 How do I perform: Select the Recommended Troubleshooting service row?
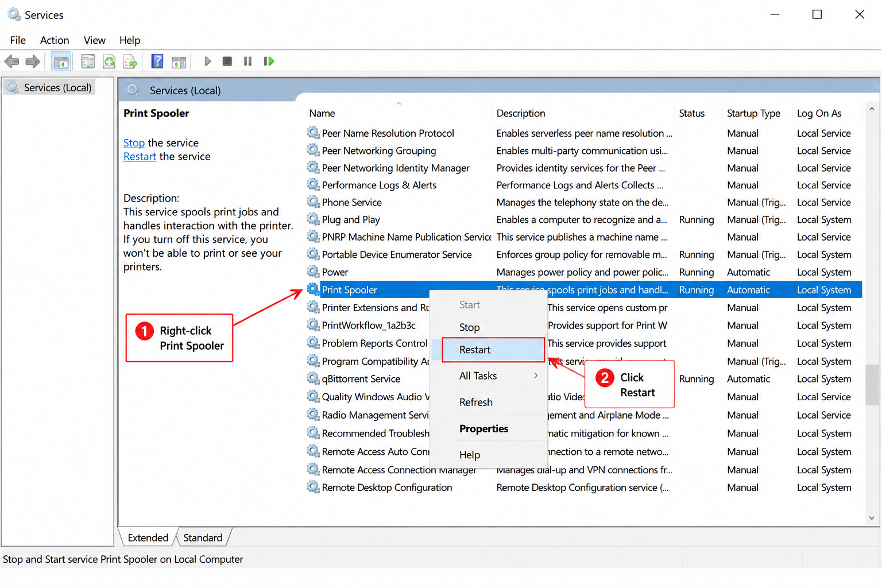583,433
